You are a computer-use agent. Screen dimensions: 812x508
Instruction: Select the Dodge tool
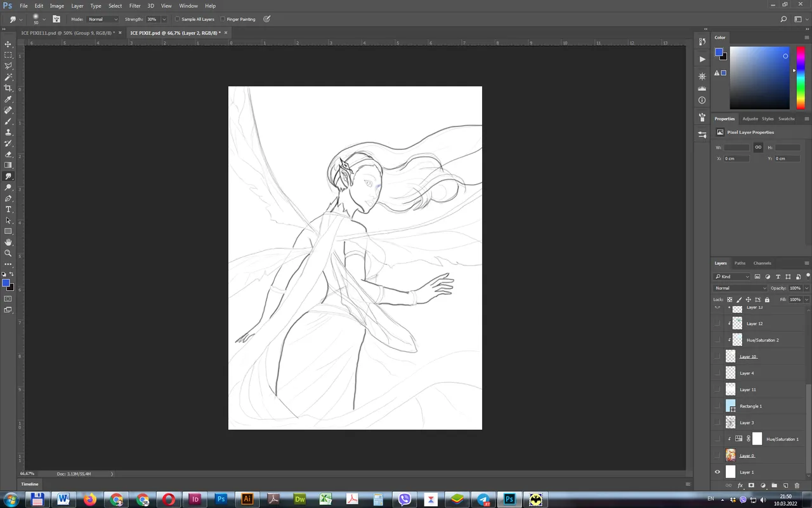8,187
